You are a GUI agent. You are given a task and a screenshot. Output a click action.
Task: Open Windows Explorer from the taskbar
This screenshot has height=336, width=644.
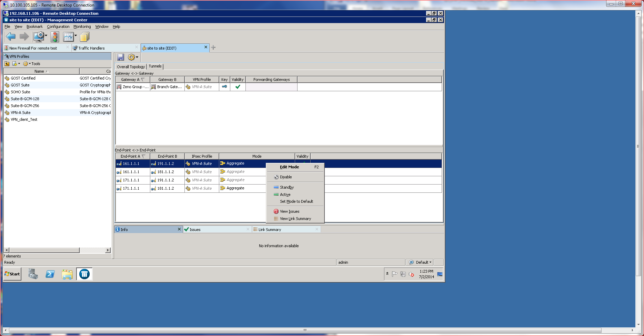point(67,274)
